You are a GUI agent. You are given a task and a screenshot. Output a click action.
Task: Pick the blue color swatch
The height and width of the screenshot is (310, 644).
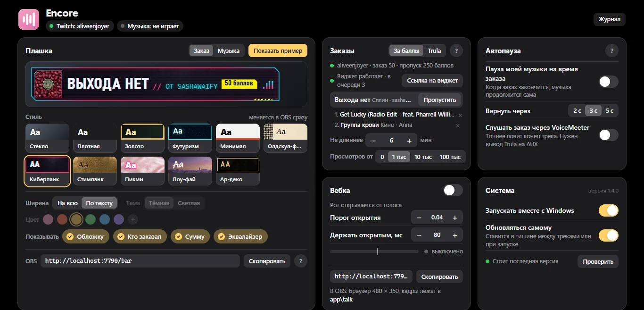[x=105, y=219]
